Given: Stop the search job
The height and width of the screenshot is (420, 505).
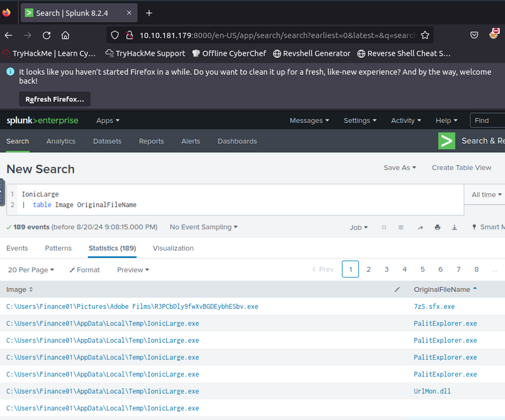Looking at the screenshot, I should (x=401, y=227).
